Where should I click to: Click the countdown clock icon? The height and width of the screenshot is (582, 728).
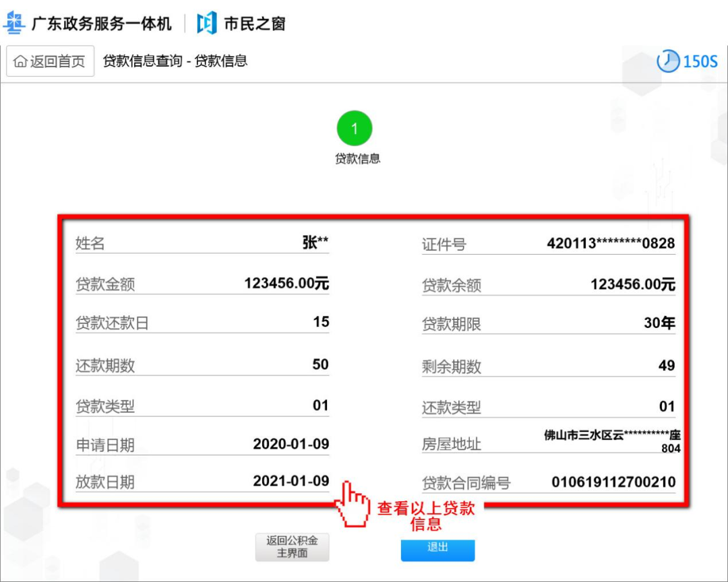667,61
